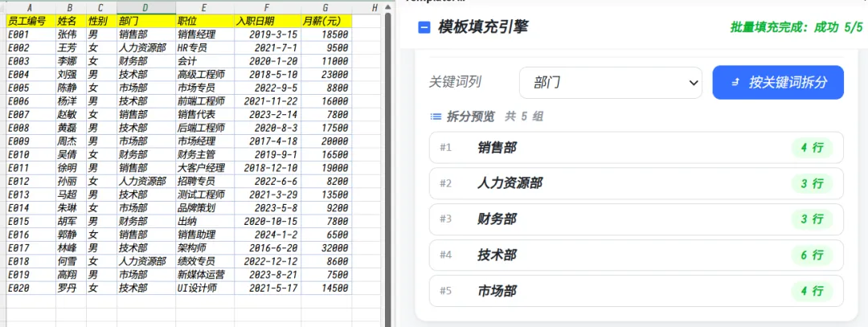Select the name cell 赵敏

pos(71,115)
